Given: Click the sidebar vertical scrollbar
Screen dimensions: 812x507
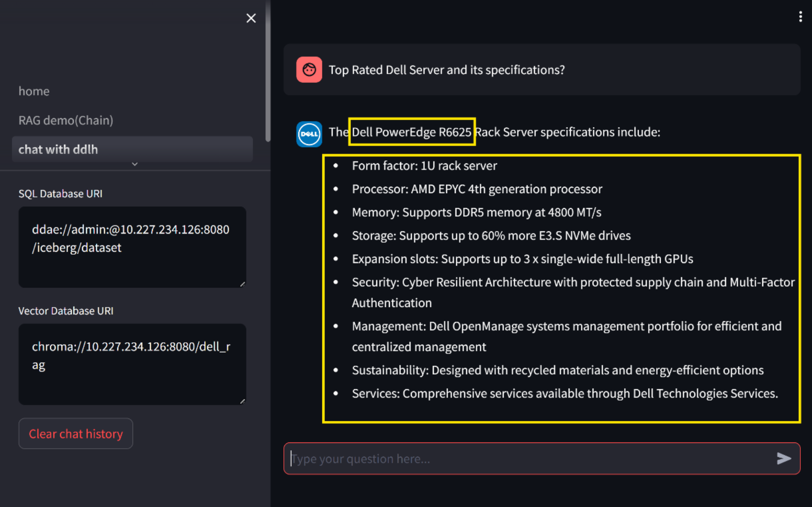Looking at the screenshot, I should (268, 71).
